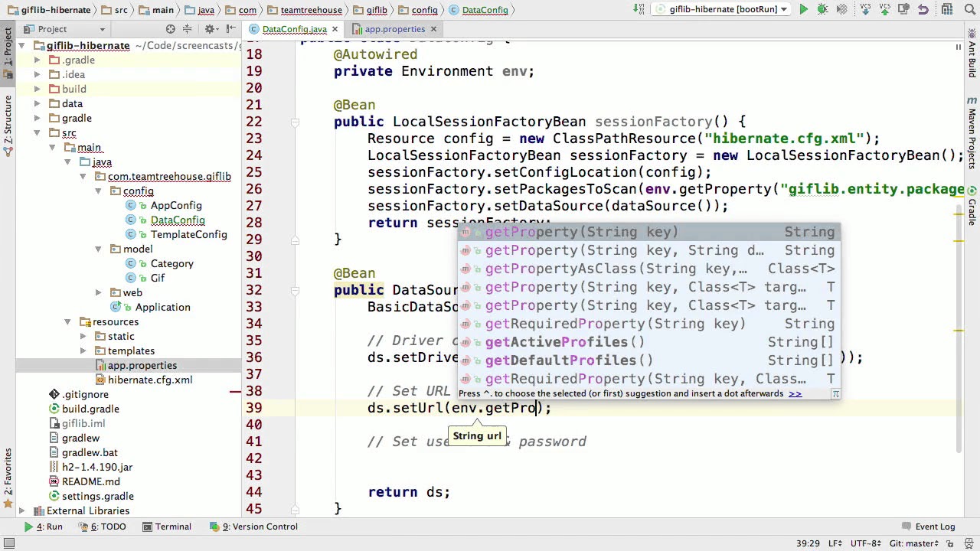The height and width of the screenshot is (551, 980).
Task: Toggle tool window bars icon
Action: [10, 543]
